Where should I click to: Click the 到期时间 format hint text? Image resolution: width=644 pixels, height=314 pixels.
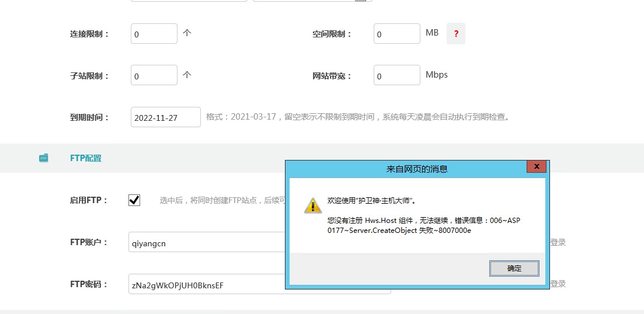point(358,117)
